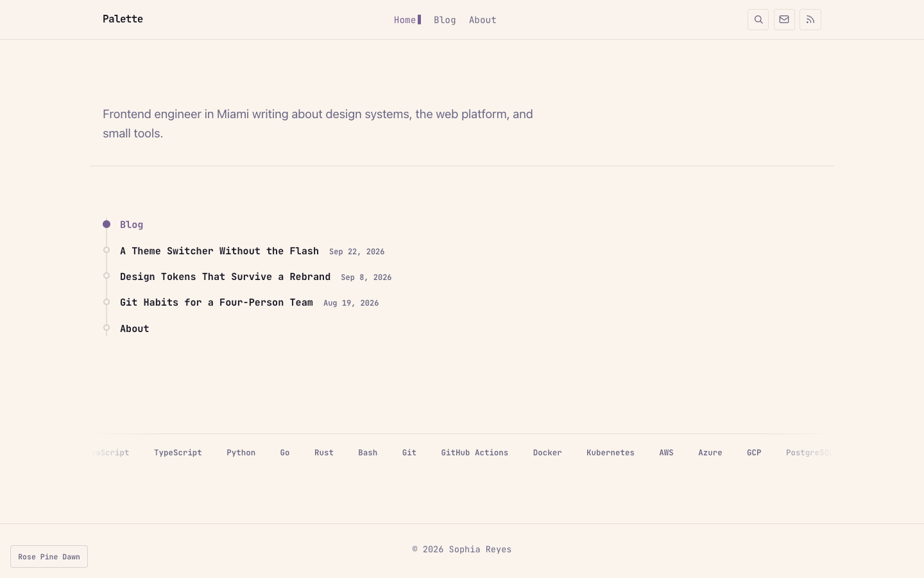Image resolution: width=924 pixels, height=578 pixels.
Task: Click the filled Blog timeline dot
Action: (x=107, y=224)
